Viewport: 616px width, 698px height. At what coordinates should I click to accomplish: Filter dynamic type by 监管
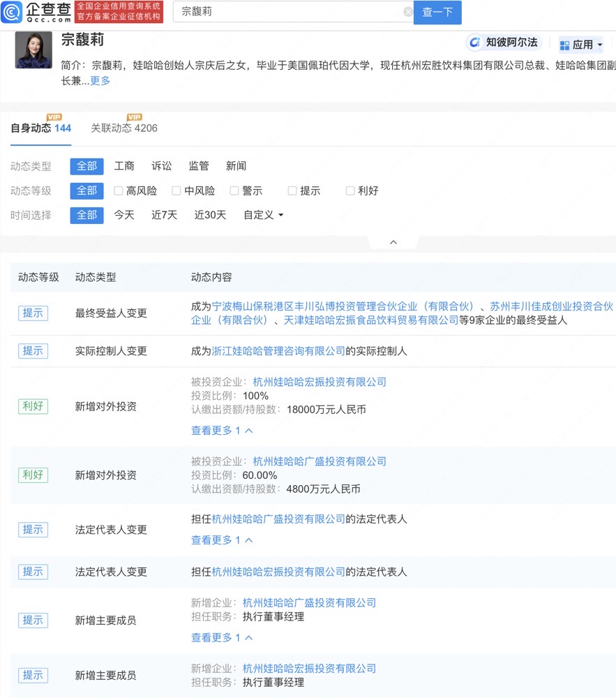point(199,166)
